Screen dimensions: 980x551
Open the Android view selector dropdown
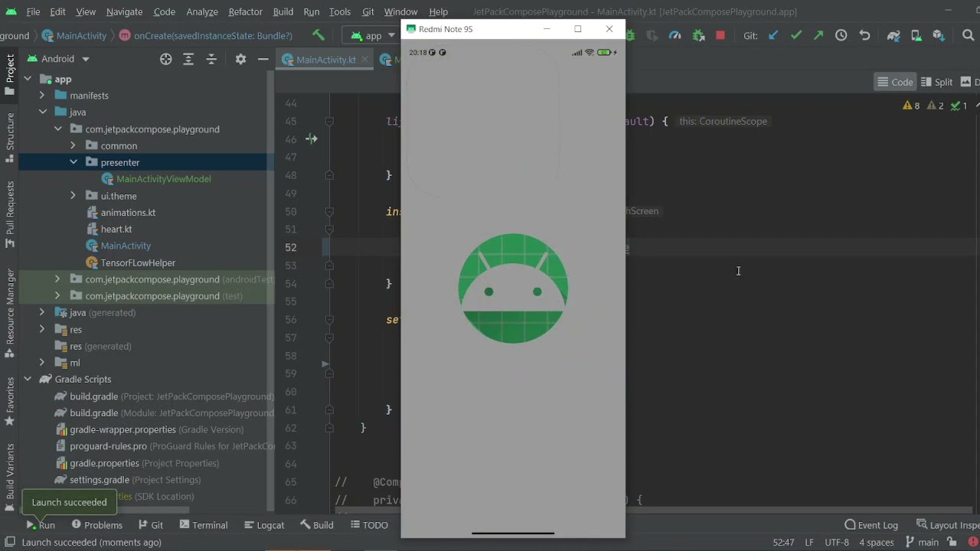[58, 59]
